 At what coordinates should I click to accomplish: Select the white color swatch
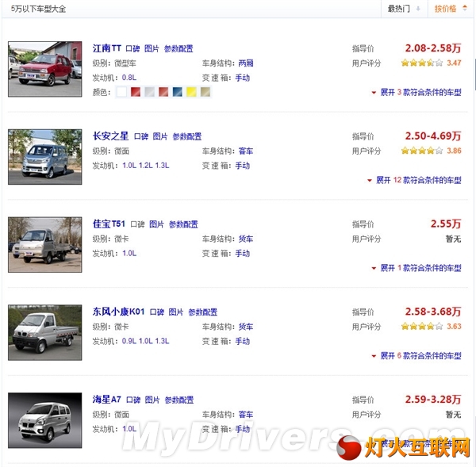tap(121, 92)
